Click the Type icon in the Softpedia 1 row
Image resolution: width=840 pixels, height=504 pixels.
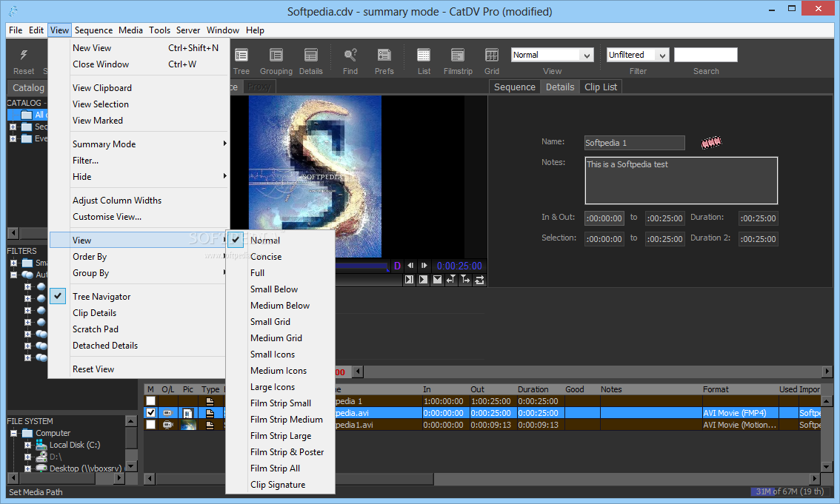click(x=210, y=401)
